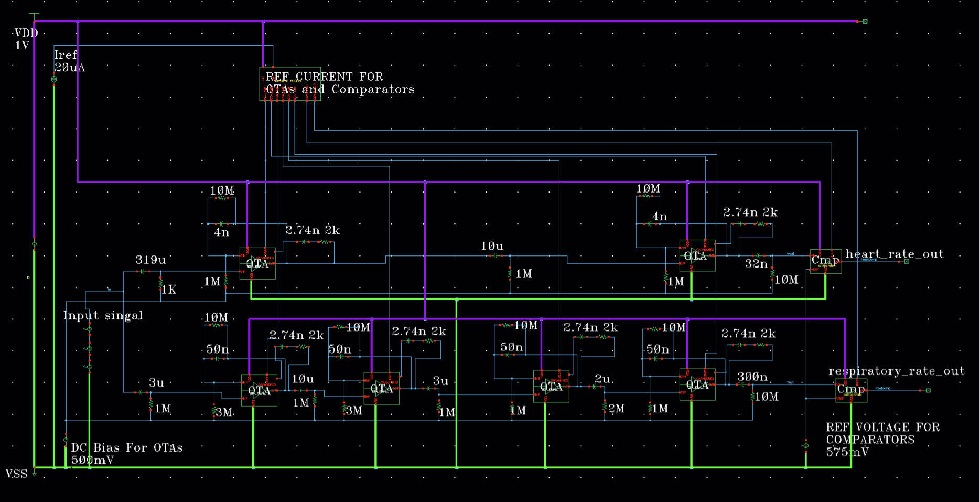
Task: Select the VDD 1V supply source symbol
Action: click(34, 244)
